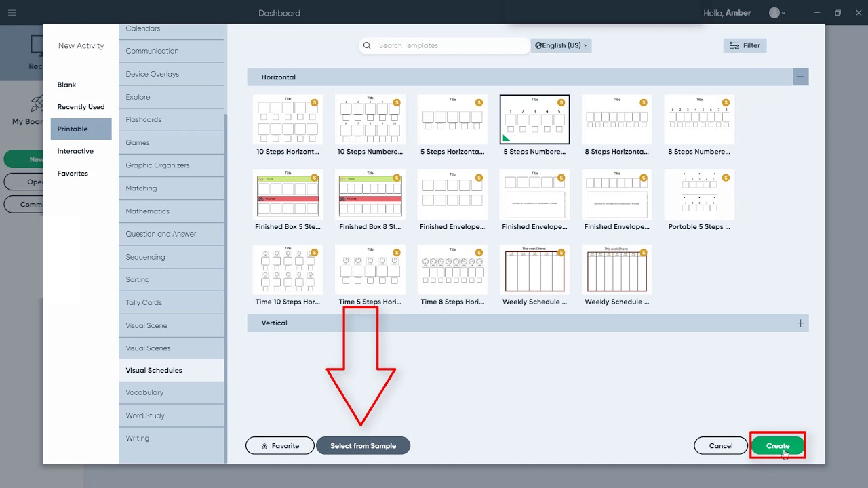Select the Time 5 Steps Horizontal template
This screenshot has width=868, height=488.
pos(370,276)
